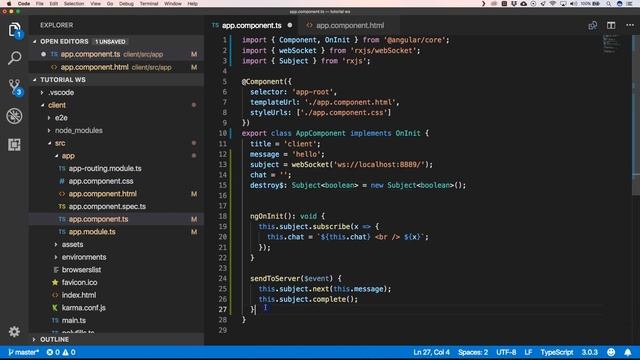Open the notifications bell
The width and height of the screenshot is (640, 360).
[627, 352]
